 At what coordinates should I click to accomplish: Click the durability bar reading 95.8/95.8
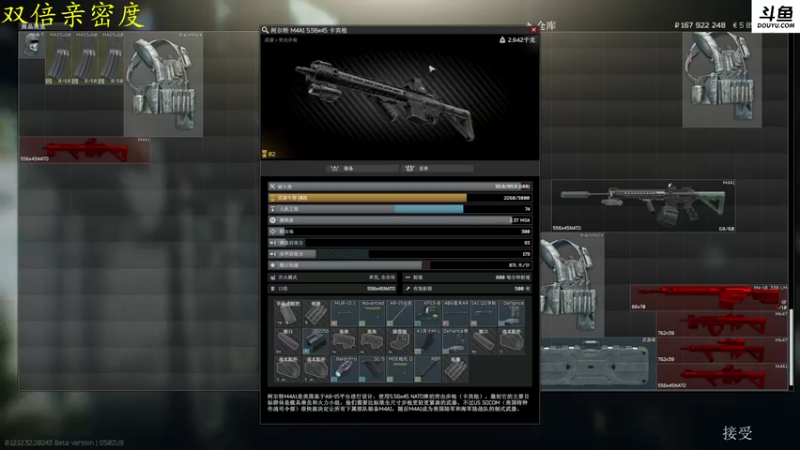[x=400, y=186]
